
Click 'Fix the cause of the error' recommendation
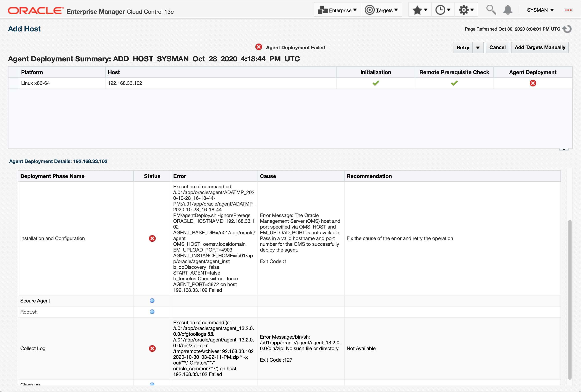[400, 238]
